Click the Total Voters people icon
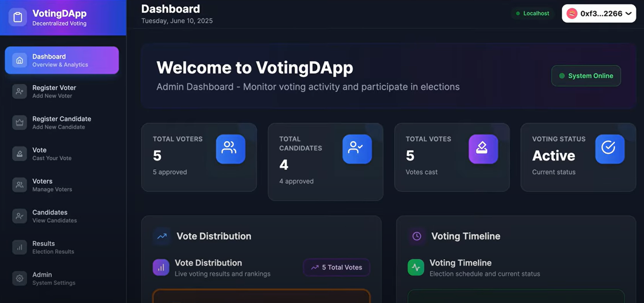Viewport: 644px width, 303px height. (x=231, y=149)
